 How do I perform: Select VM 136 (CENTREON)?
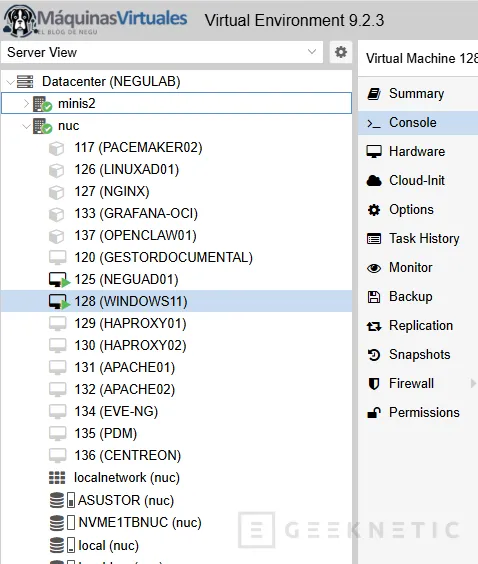[x=128, y=455]
